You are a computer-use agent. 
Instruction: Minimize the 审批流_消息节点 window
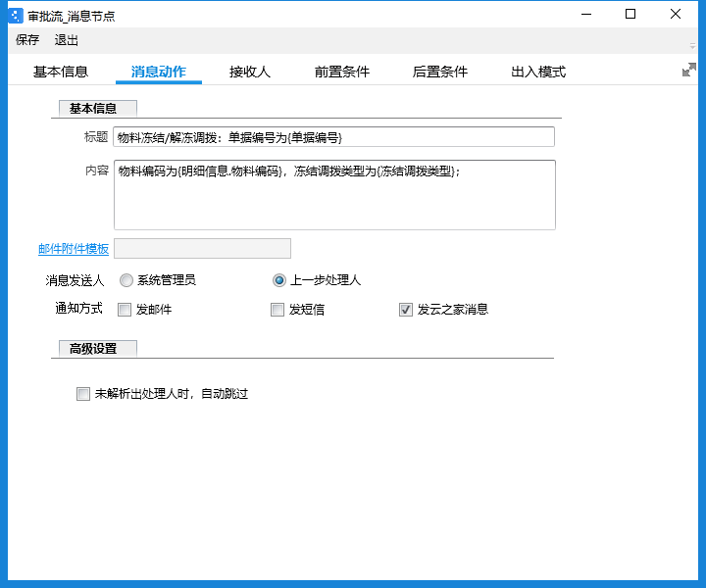click(x=586, y=15)
